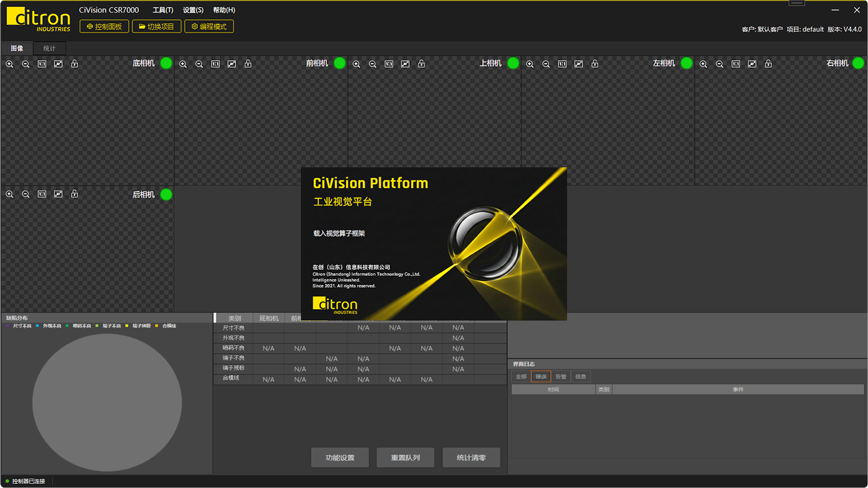
Task: Set 上相机 view to 1:1 scale
Action: pyautogui.click(x=388, y=64)
